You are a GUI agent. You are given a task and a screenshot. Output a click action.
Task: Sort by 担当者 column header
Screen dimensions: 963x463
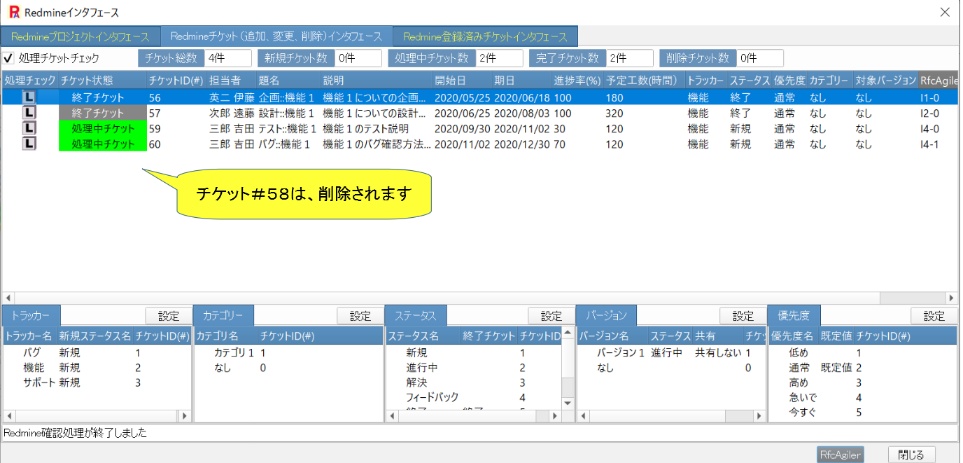(x=231, y=81)
